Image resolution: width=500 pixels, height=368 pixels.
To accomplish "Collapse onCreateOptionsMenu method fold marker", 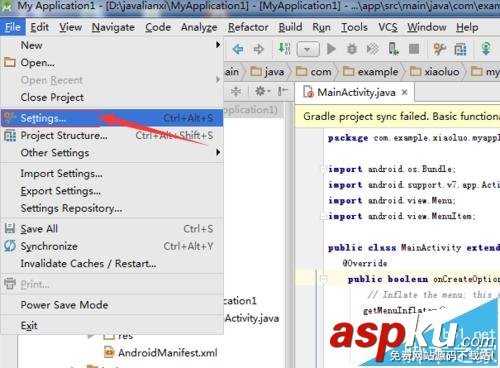I will 324,279.
